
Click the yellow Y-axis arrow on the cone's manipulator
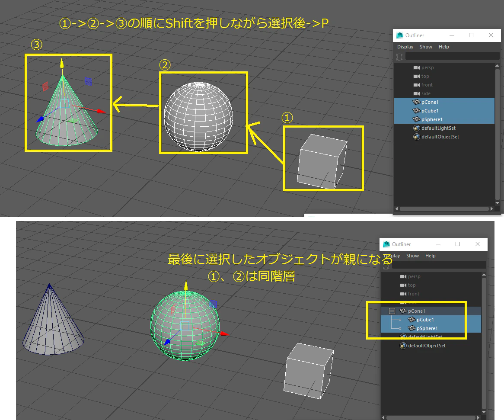pyautogui.click(x=62, y=63)
